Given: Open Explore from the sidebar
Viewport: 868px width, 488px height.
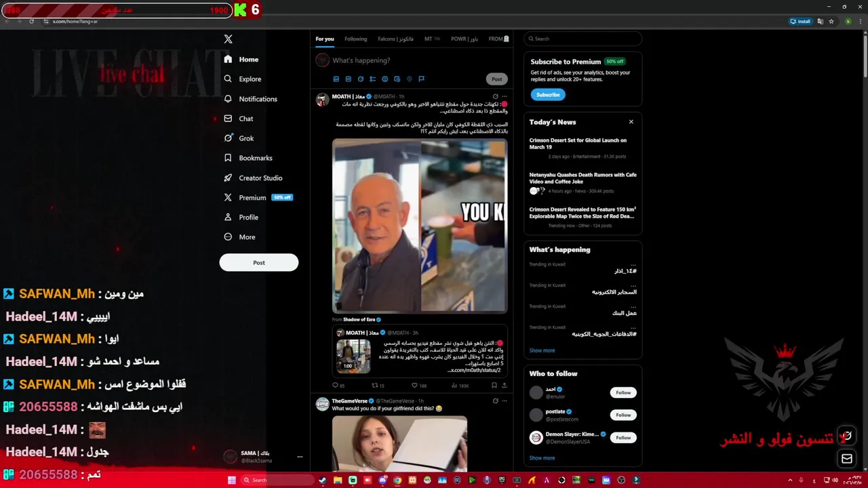Looking at the screenshot, I should pos(243,79).
